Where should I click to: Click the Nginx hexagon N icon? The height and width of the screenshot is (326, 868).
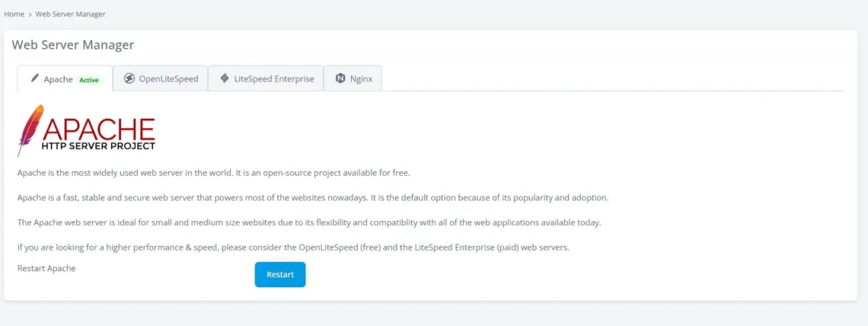click(x=340, y=78)
